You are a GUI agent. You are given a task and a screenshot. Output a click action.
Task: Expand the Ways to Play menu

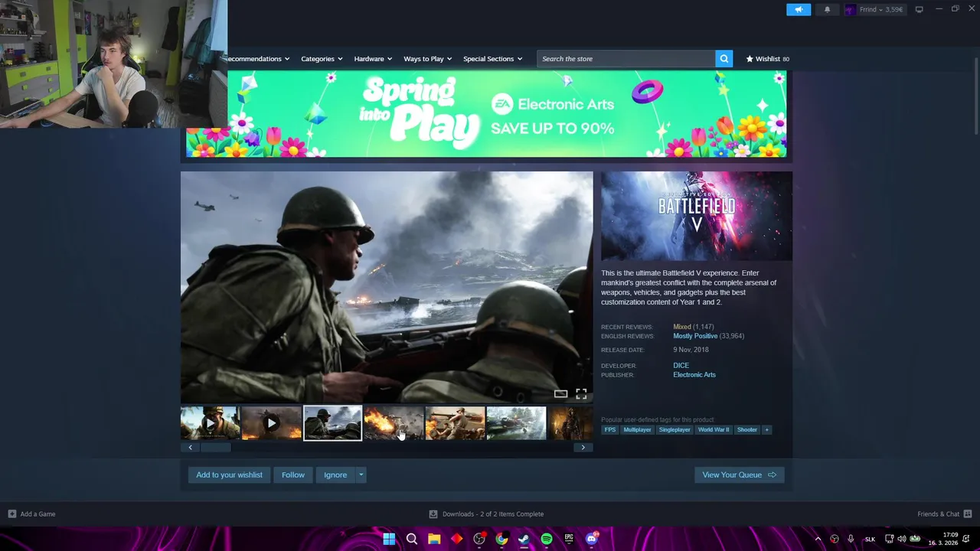coord(427,59)
